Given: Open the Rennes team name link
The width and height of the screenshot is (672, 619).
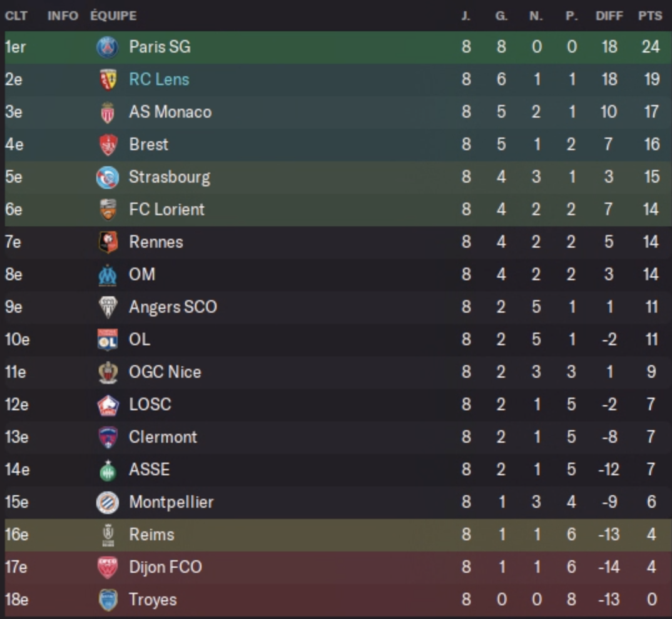Looking at the screenshot, I should (156, 242).
